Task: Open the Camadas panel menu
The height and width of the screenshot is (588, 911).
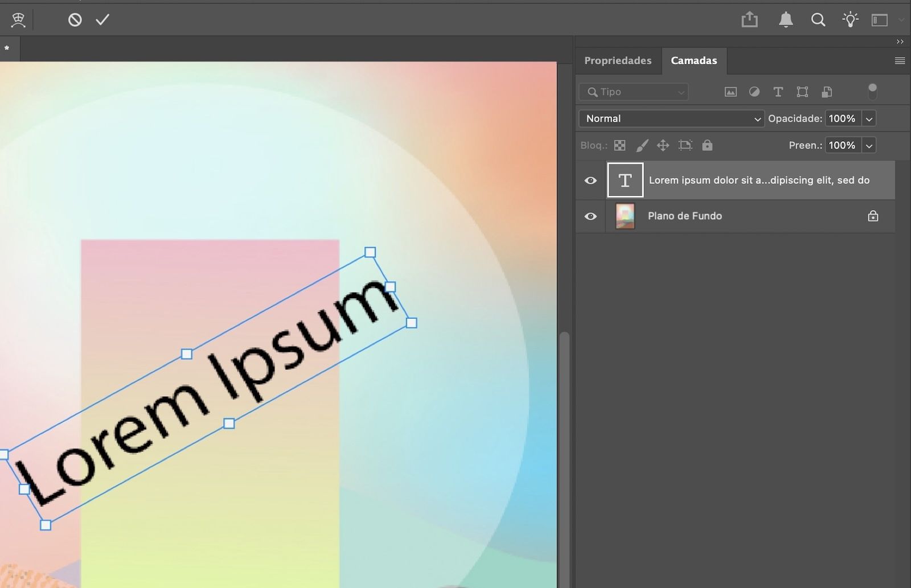Action: point(900,61)
